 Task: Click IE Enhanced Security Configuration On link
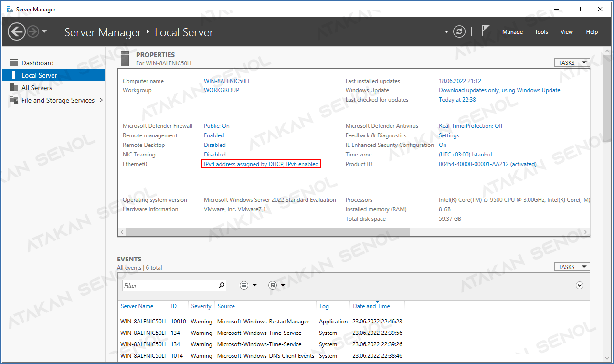point(443,145)
